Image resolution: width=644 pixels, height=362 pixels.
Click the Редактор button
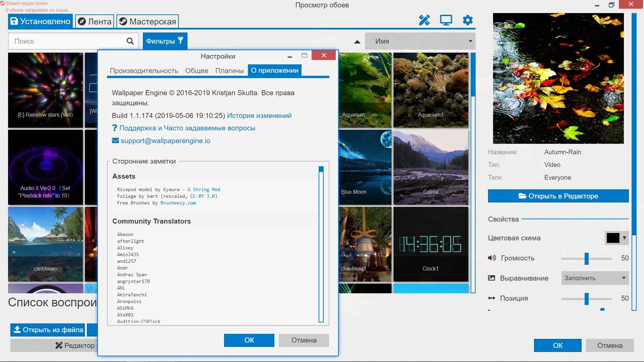[54, 346]
